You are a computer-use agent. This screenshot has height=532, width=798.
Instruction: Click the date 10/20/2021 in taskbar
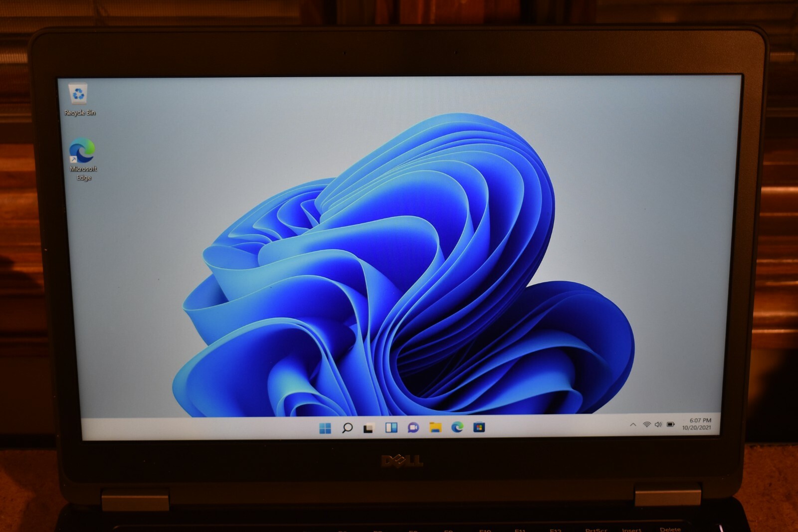[x=697, y=427]
